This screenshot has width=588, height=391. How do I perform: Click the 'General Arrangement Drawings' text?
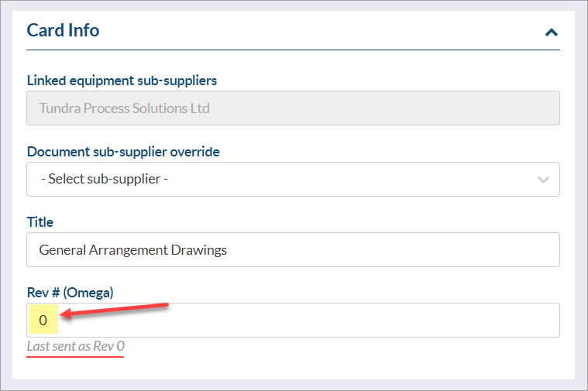132,249
